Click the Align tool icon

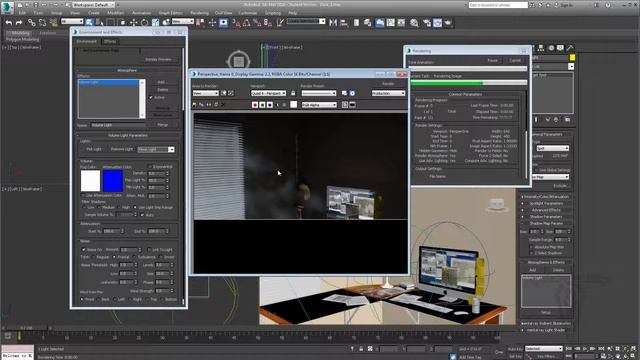[344, 22]
